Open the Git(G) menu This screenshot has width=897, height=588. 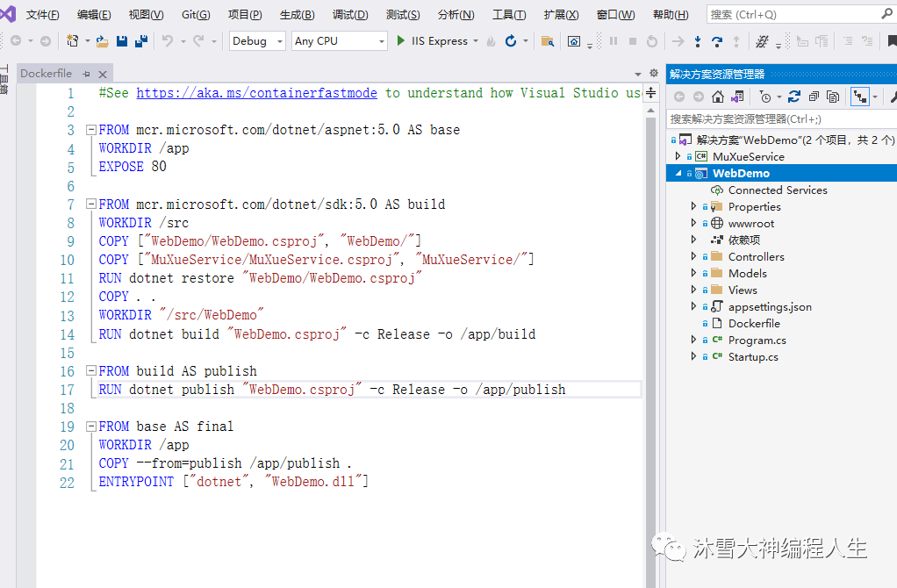[x=196, y=15]
